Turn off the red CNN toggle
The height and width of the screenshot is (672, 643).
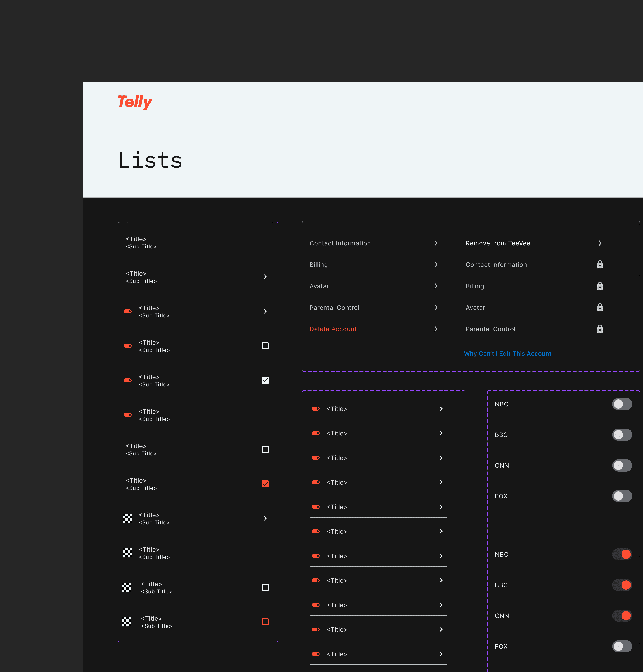(x=622, y=615)
